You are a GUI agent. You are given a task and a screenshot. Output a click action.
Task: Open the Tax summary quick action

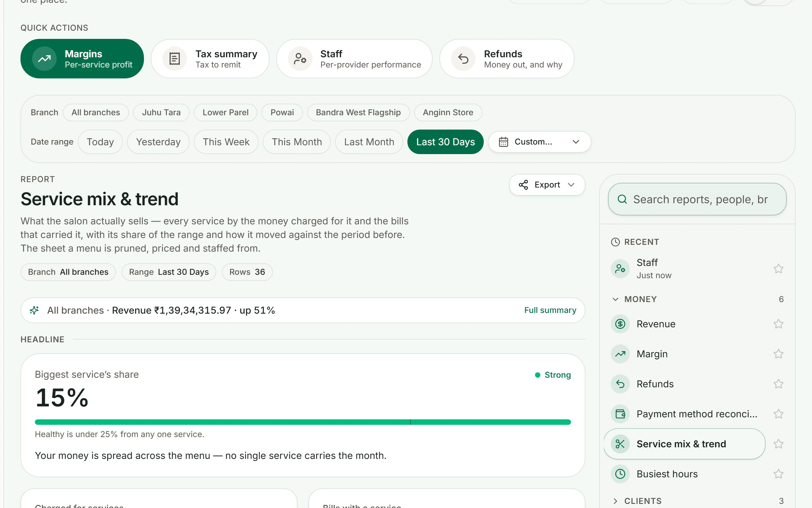pos(210,59)
